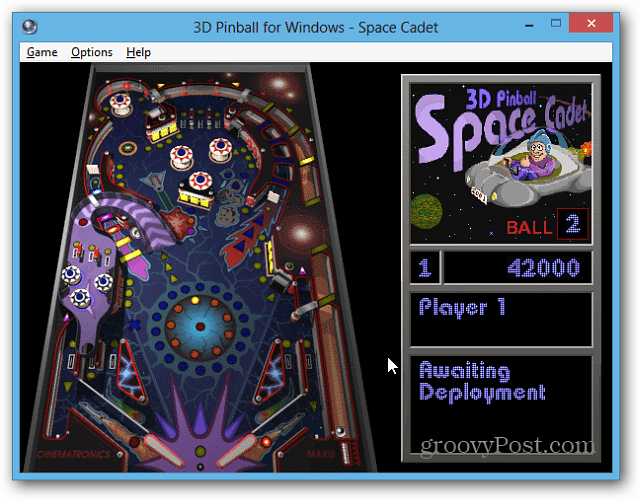Open the Game menu

42,52
